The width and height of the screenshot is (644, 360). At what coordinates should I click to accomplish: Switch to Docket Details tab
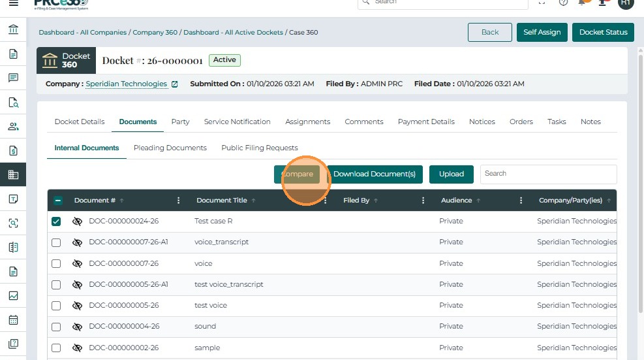[x=80, y=122]
